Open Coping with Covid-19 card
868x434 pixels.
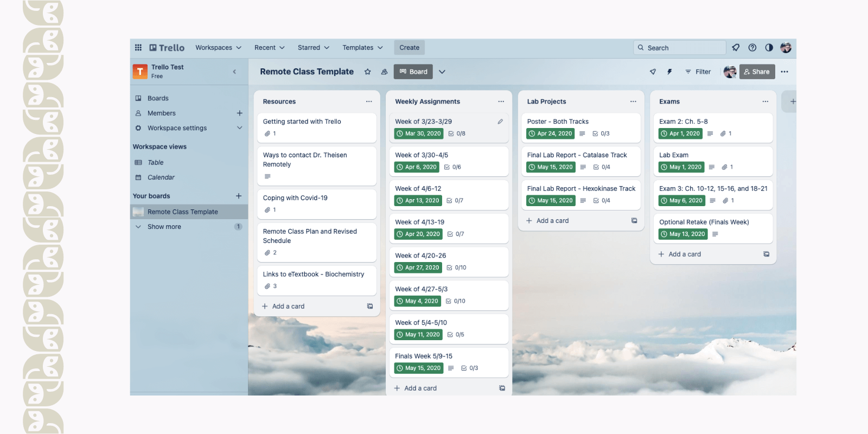[x=317, y=204]
